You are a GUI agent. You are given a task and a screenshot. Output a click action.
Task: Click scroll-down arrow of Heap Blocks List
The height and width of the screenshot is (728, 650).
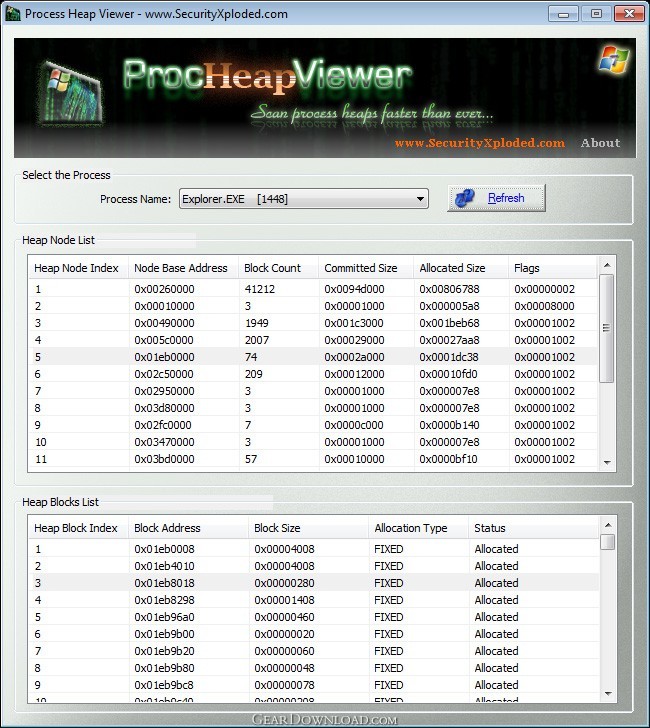608,694
